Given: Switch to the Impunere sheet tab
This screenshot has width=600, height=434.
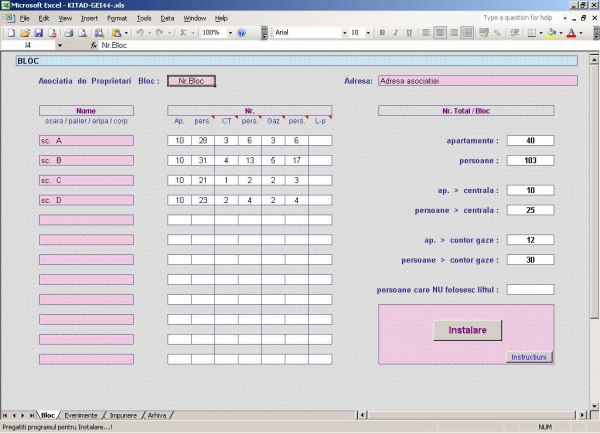Looking at the screenshot, I should [123, 415].
